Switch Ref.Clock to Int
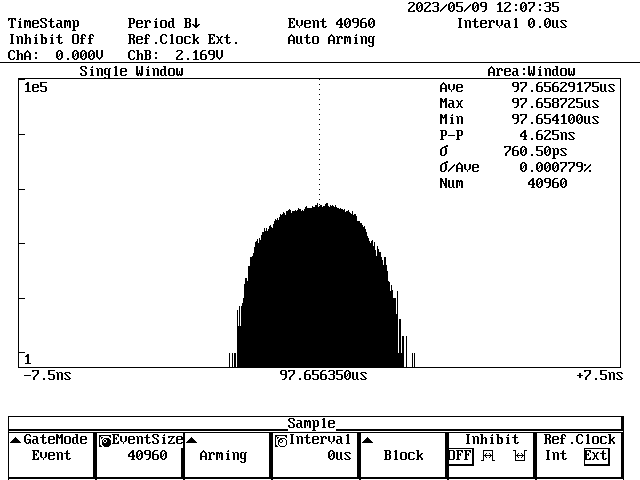Screen dimensions: 640x480 click(x=556, y=456)
